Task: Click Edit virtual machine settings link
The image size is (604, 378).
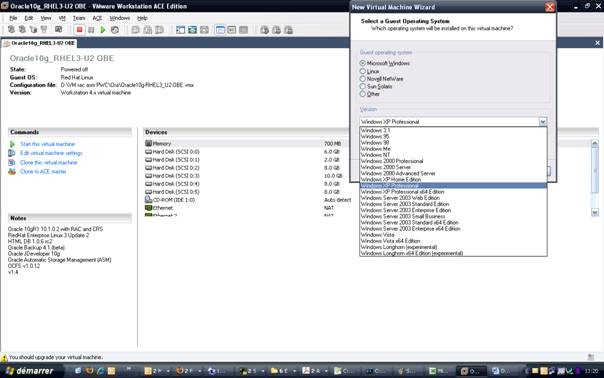Action: (x=51, y=153)
